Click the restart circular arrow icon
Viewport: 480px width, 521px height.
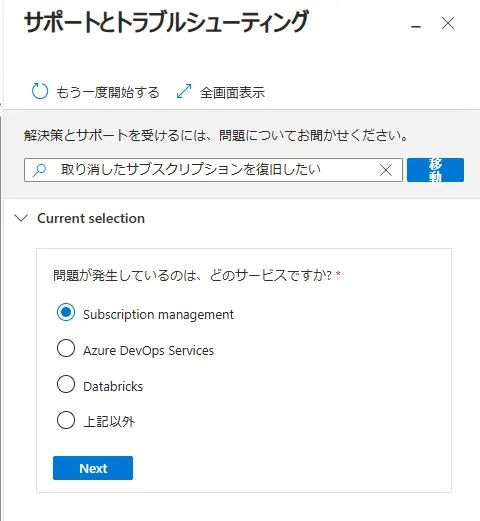tap(40, 91)
